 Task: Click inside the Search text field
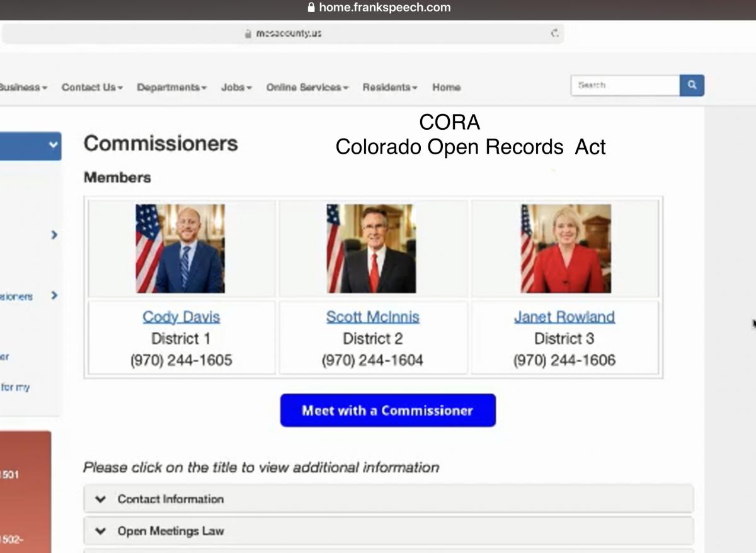[x=624, y=86]
